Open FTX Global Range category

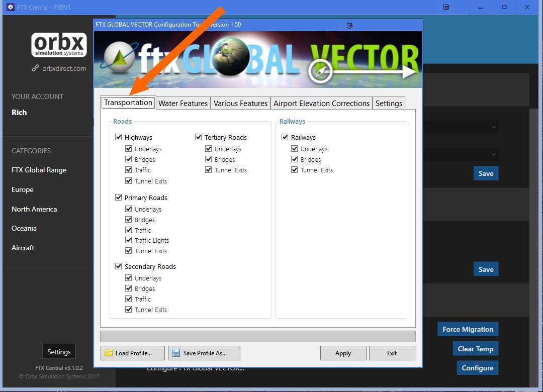(x=39, y=170)
